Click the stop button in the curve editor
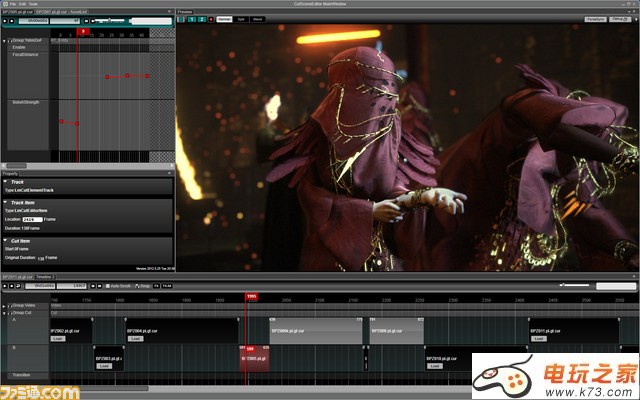640x400 pixels. pos(14,20)
